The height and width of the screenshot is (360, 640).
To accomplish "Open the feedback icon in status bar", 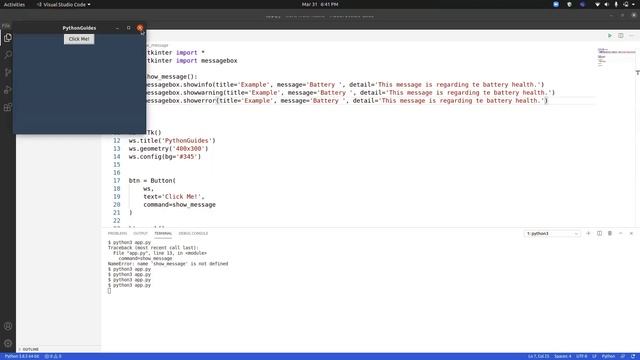I will click(x=623, y=356).
